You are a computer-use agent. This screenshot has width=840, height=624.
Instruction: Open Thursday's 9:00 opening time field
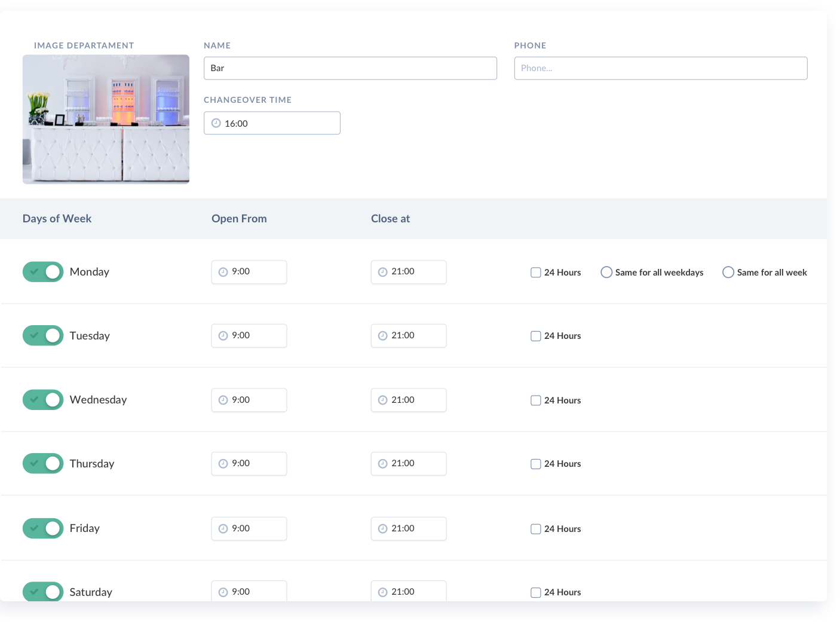pyautogui.click(x=249, y=464)
